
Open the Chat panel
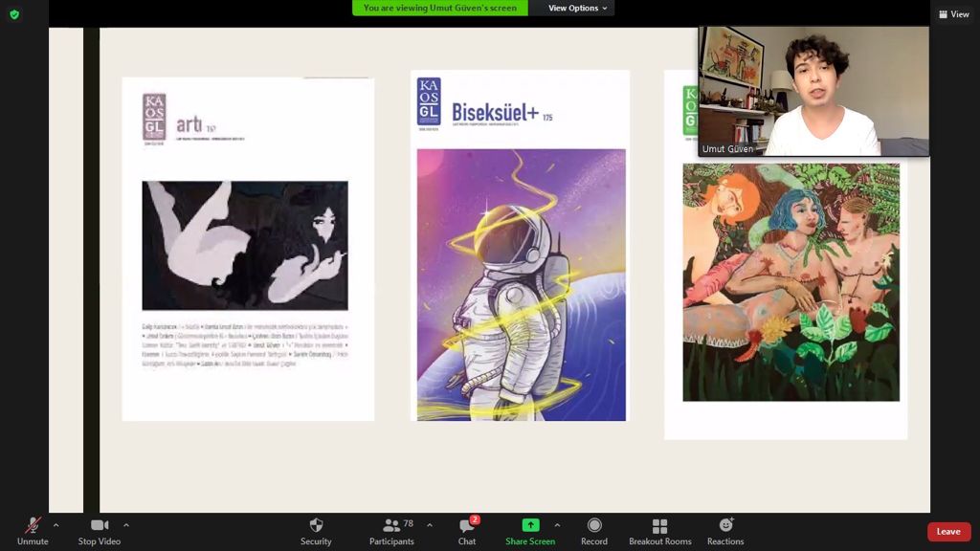coord(467,532)
